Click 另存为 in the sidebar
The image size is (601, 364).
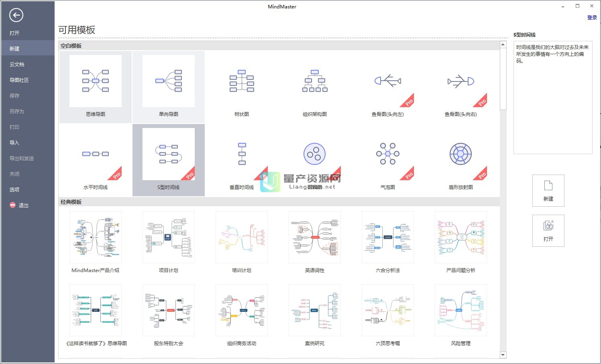[x=27, y=111]
